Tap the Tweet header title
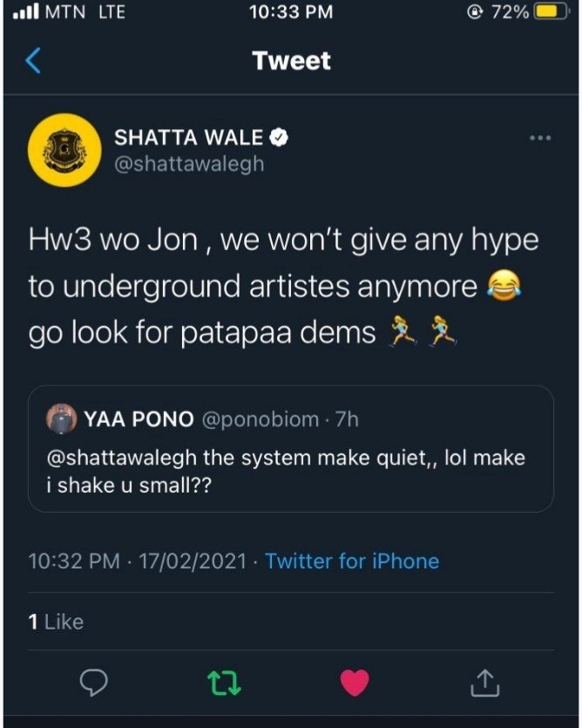 click(291, 61)
